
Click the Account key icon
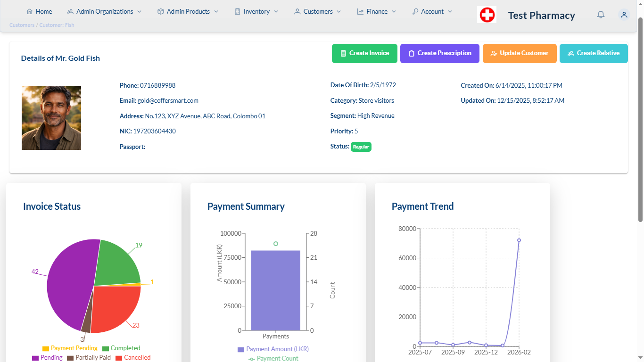415,11
